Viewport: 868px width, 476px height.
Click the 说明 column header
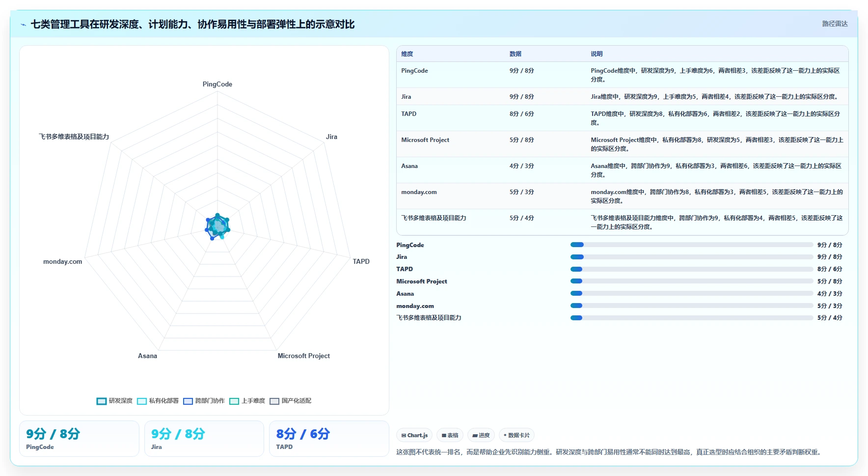click(597, 54)
